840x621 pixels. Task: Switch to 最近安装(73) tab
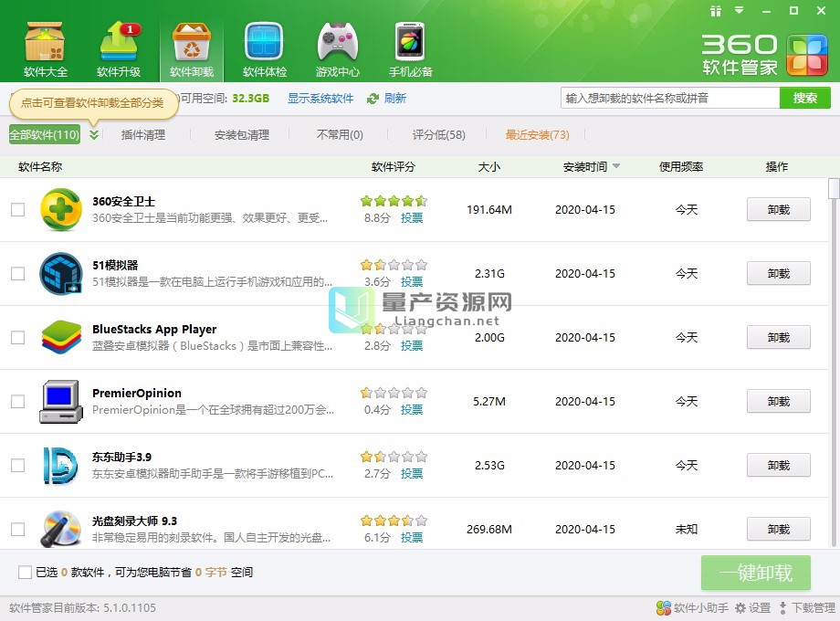pos(537,134)
